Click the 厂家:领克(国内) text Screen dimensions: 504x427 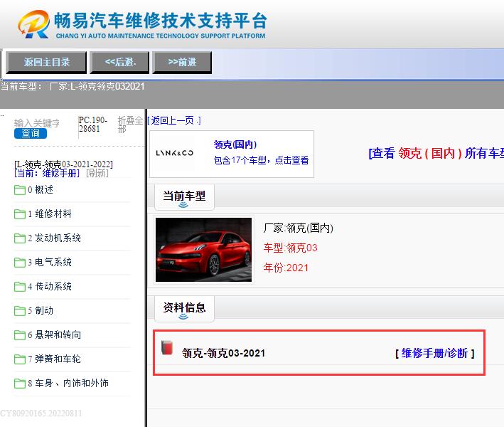click(298, 228)
